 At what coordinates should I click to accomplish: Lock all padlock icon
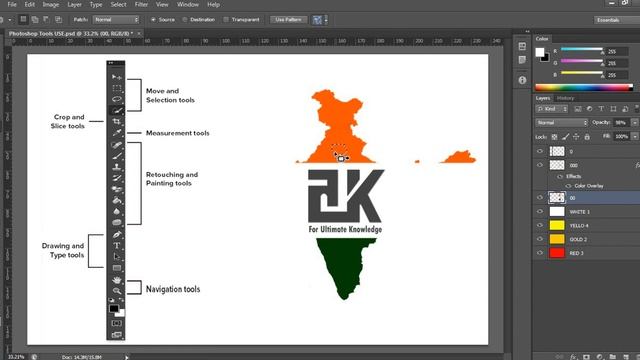click(587, 137)
